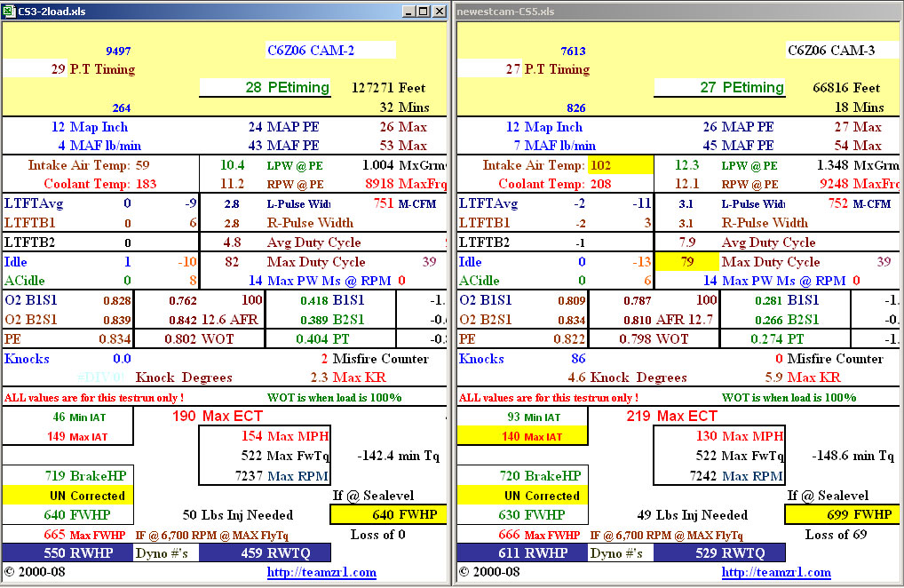This screenshot has height=588, width=904.
Task: Select the blue 529 RWTQ cell
Action: point(719,552)
